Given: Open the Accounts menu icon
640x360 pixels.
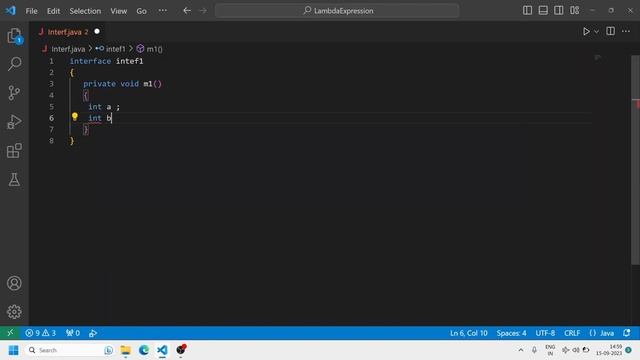Looking at the screenshot, I should coord(14,283).
